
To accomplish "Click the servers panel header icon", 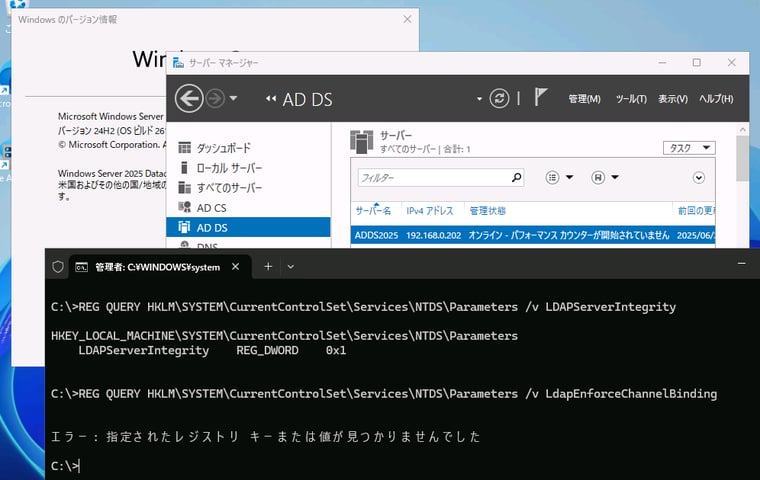I will pyautogui.click(x=362, y=142).
